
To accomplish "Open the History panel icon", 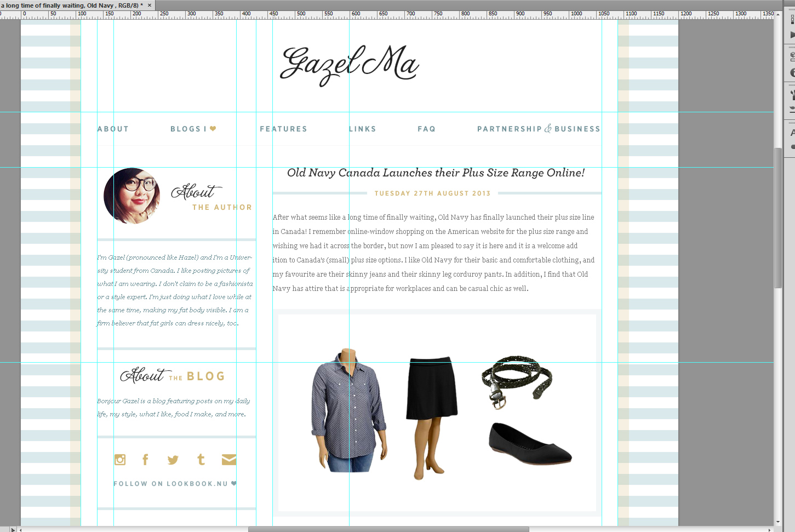I will coord(792,19).
